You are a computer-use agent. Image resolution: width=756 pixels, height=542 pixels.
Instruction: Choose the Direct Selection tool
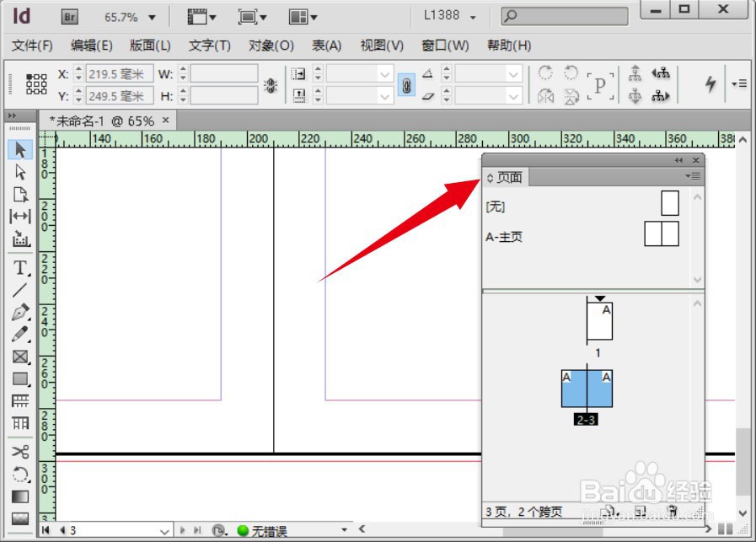(20, 172)
